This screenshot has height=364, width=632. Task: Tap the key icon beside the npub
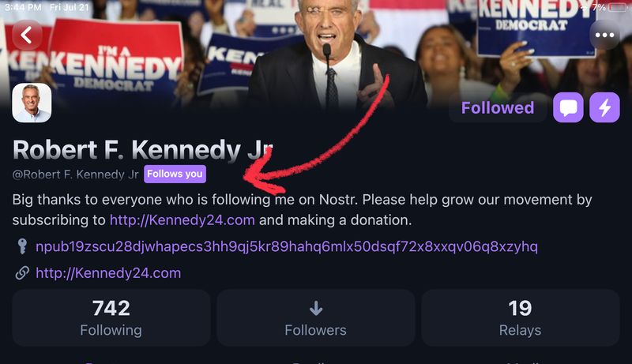coord(22,247)
